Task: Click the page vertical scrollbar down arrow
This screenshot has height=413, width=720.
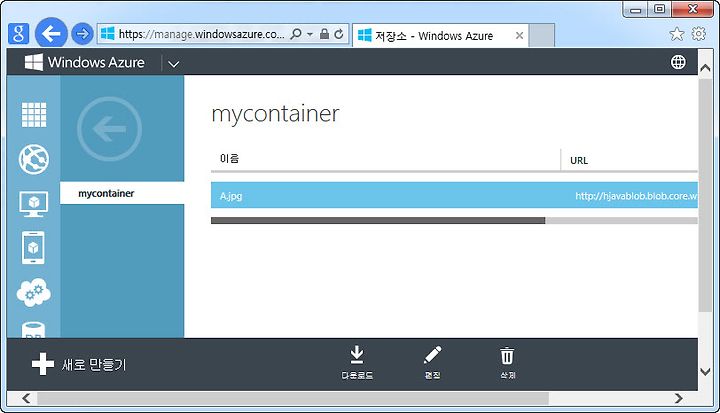Action: click(705, 371)
